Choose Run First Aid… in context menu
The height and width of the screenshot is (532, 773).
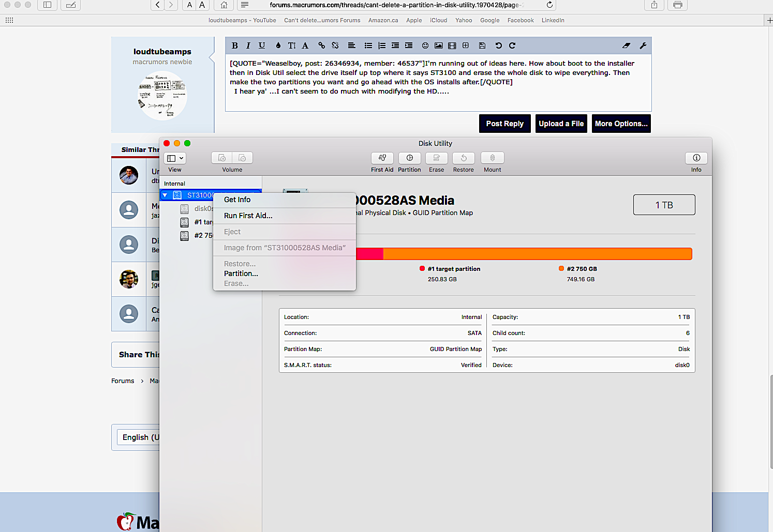(x=285, y=216)
